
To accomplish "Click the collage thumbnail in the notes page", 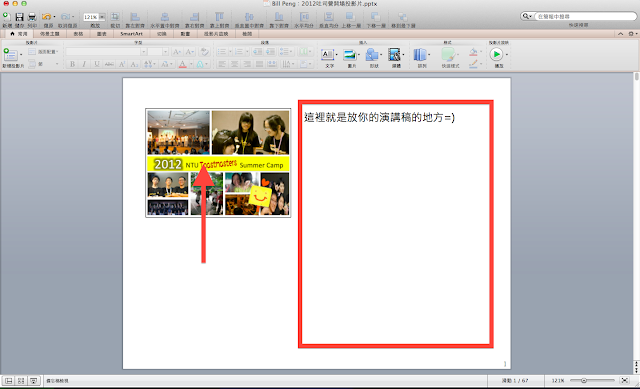I will pos(218,163).
